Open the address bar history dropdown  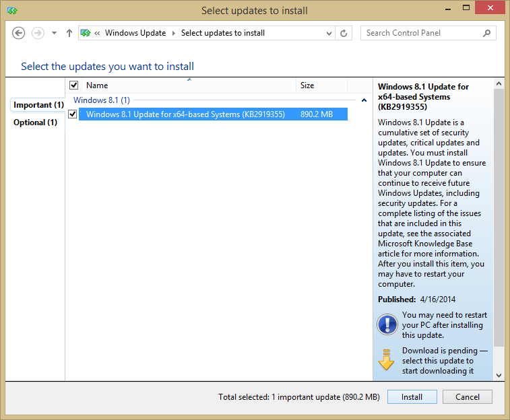(329, 33)
